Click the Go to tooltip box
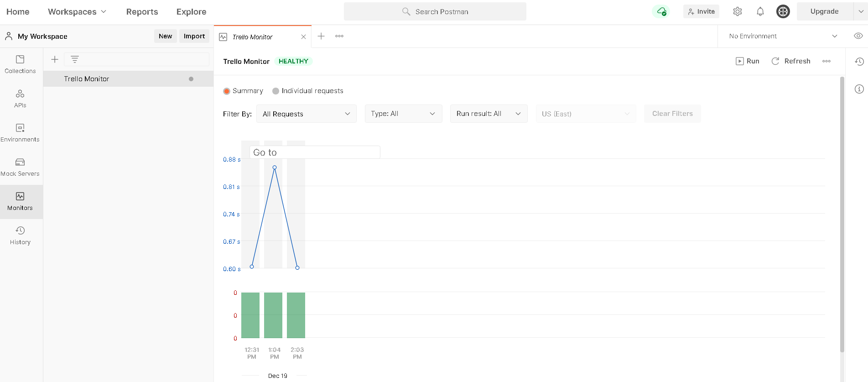This screenshot has height=382, width=868. [x=315, y=152]
